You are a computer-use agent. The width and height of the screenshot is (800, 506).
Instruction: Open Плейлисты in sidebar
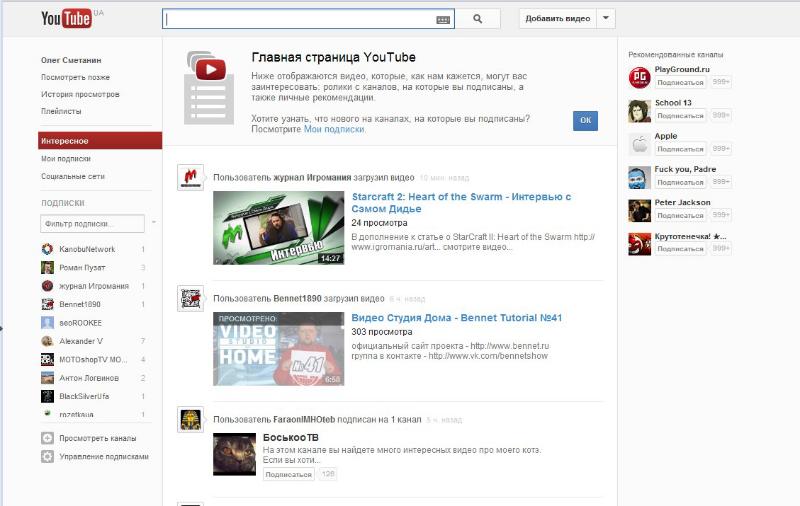(61, 111)
